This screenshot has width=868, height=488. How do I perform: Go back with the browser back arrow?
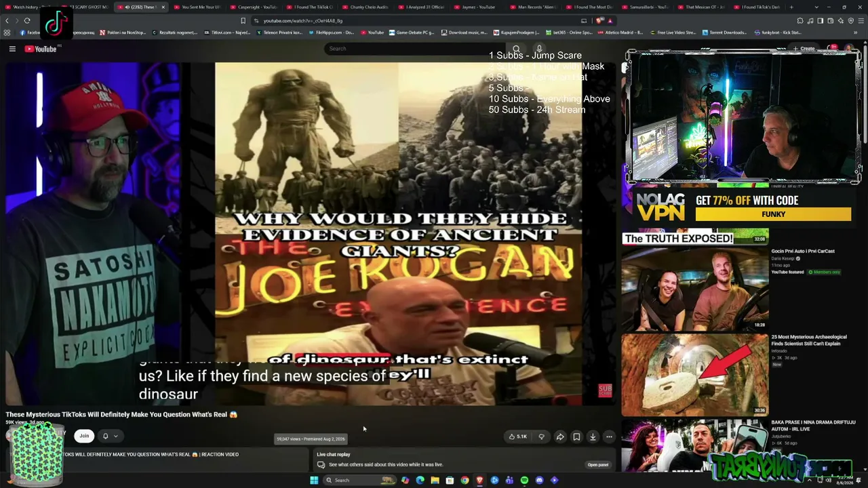7,21
